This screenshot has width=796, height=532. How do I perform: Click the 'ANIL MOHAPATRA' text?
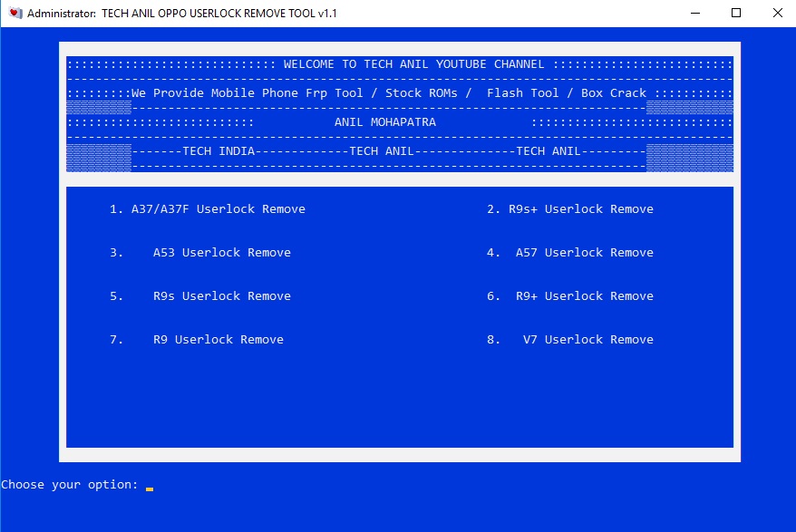384,121
